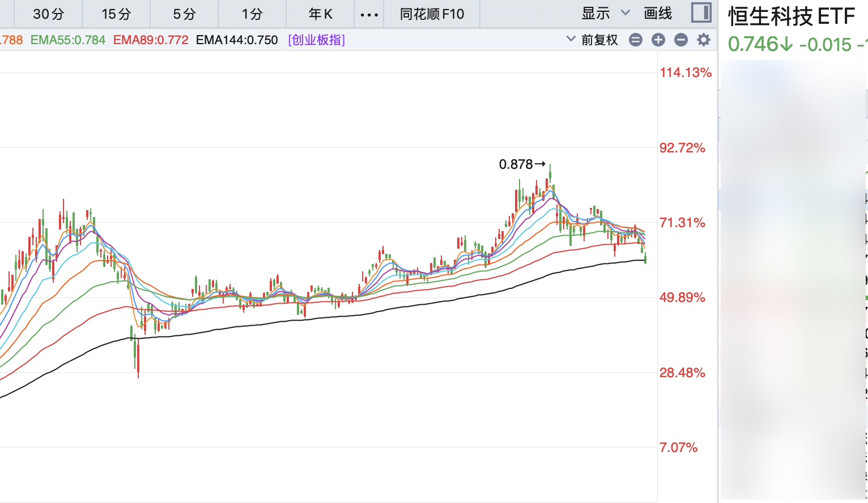
Task: Toggle the right side panel layout icon
Action: 701,13
